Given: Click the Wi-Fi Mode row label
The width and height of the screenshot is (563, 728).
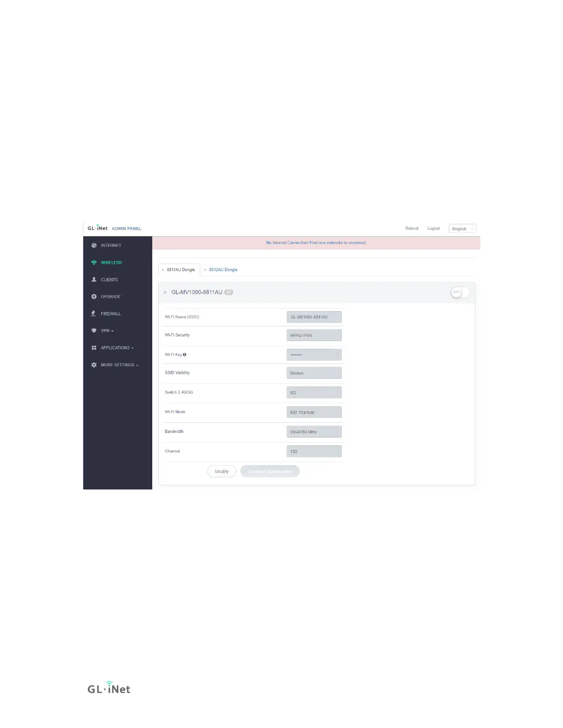Looking at the screenshot, I should tap(175, 412).
